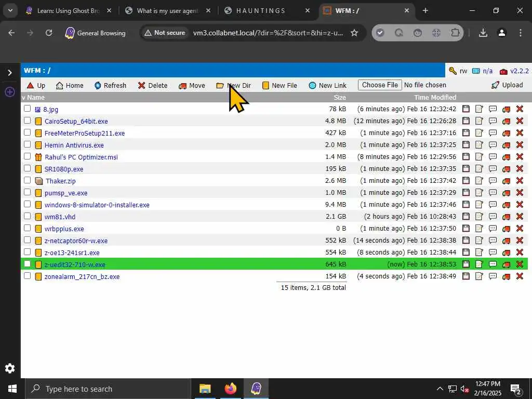Image resolution: width=532 pixels, height=399 pixels.
Task: Open the browser three-dot menu
Action: click(x=521, y=33)
